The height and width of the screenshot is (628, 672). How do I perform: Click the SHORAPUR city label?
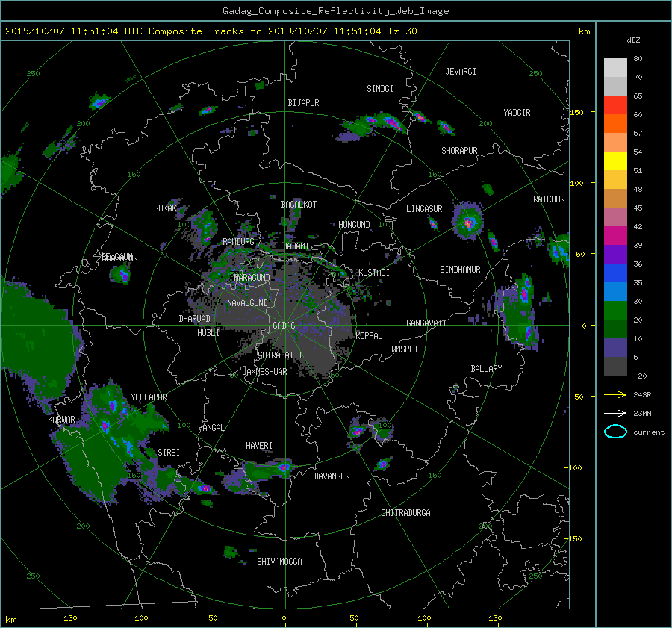(459, 151)
